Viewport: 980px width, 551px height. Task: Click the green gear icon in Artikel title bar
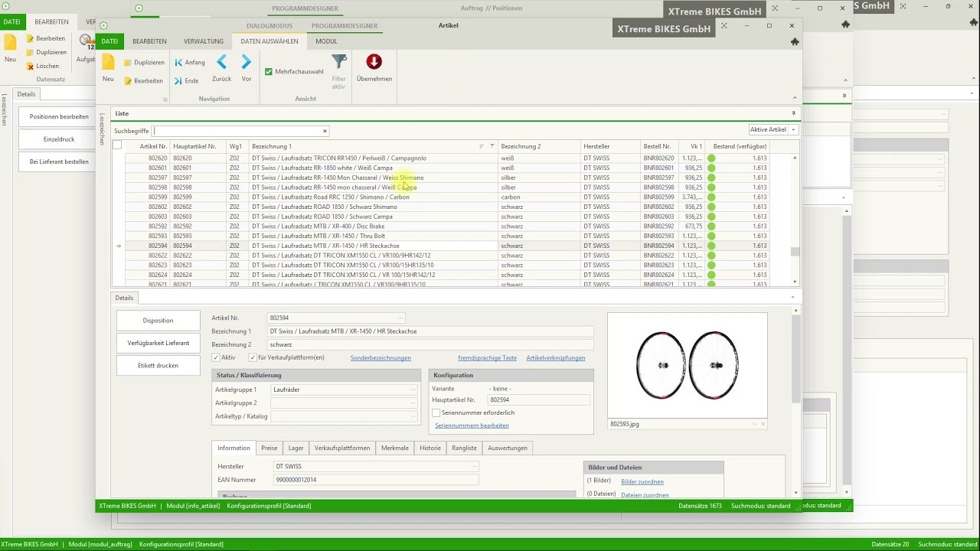[x=103, y=25]
